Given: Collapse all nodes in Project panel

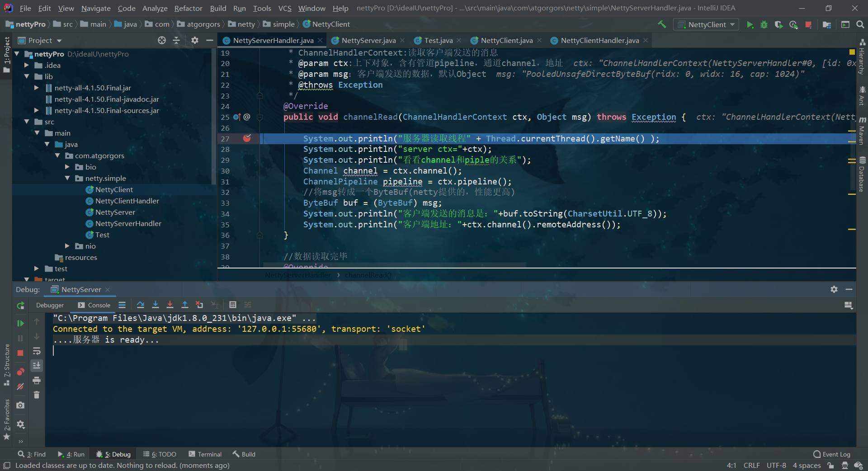Looking at the screenshot, I should tap(176, 40).
